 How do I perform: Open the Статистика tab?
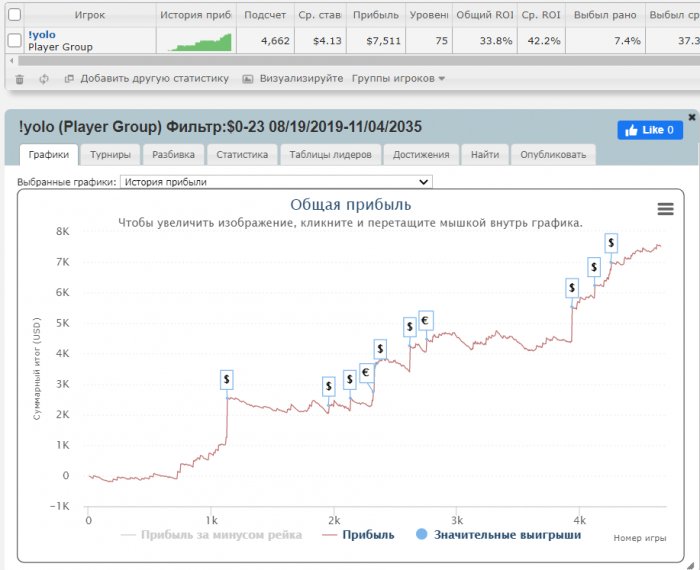coord(242,154)
